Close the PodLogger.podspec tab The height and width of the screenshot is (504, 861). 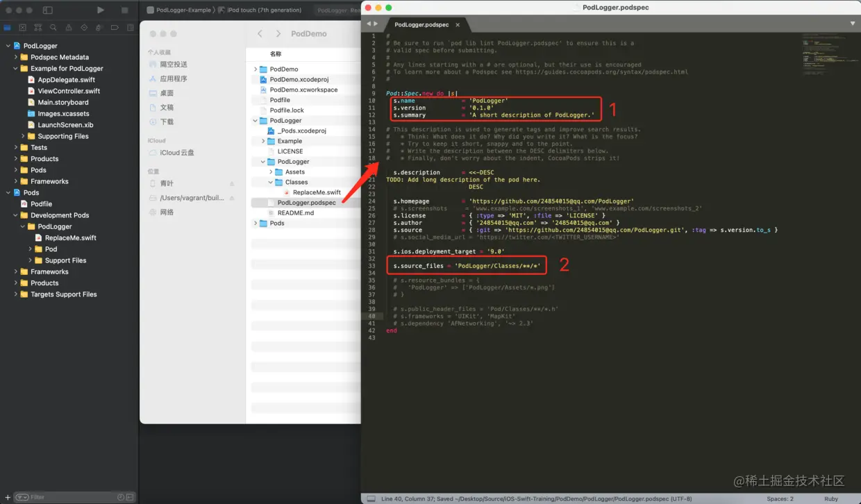tap(458, 25)
